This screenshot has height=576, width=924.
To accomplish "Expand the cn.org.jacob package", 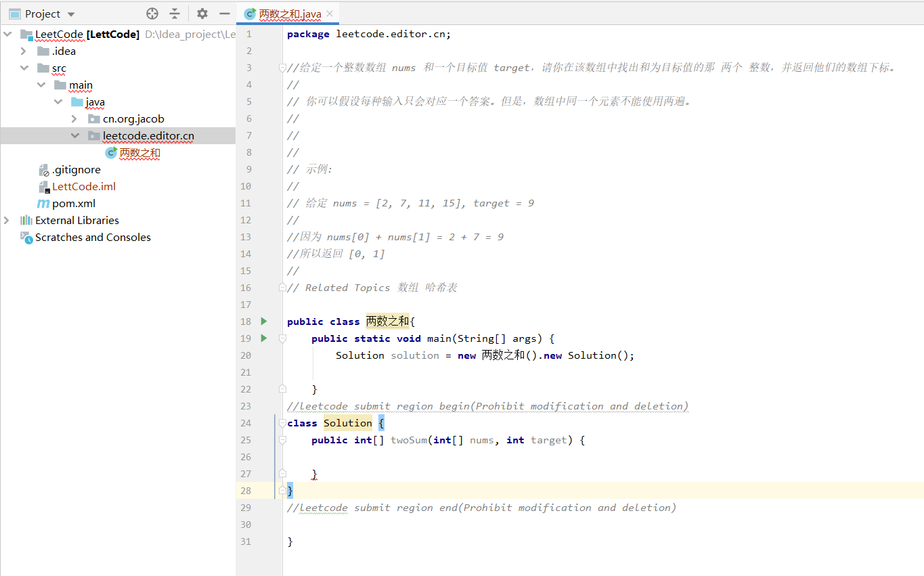I will pos(74,118).
